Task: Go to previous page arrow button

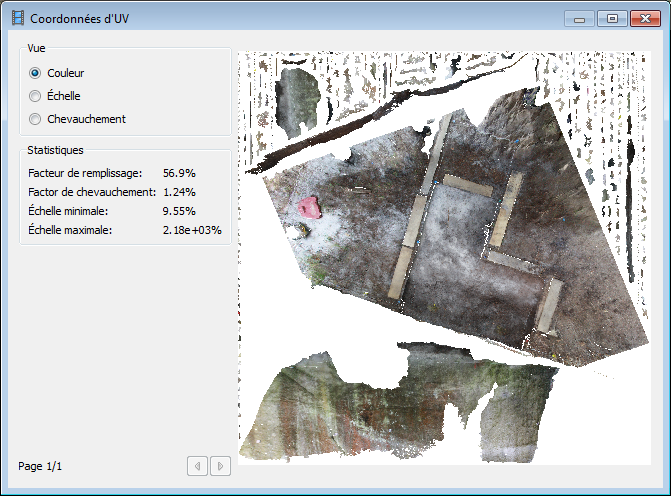Action: [197, 466]
